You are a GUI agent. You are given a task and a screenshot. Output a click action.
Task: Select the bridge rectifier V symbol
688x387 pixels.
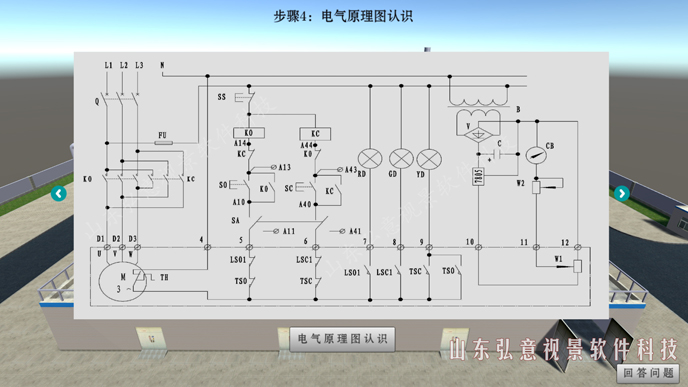[478, 134]
